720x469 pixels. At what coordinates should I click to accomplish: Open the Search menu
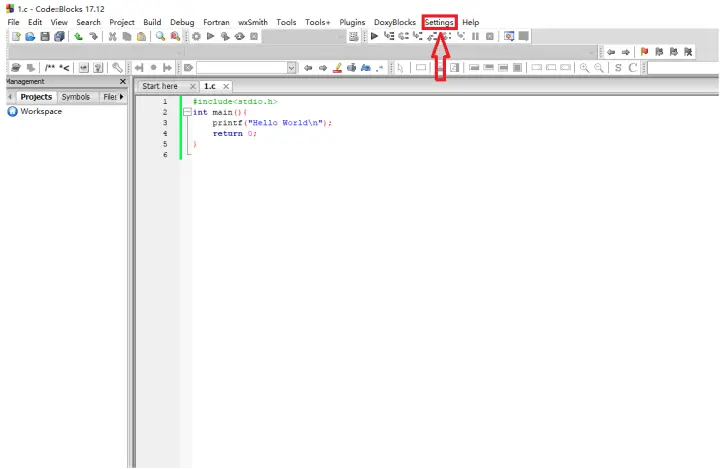88,22
